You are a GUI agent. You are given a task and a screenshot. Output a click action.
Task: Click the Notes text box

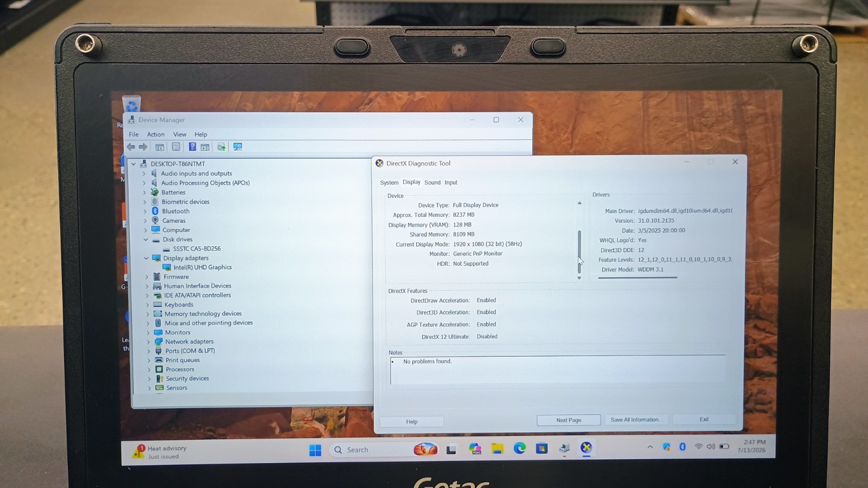[557, 370]
